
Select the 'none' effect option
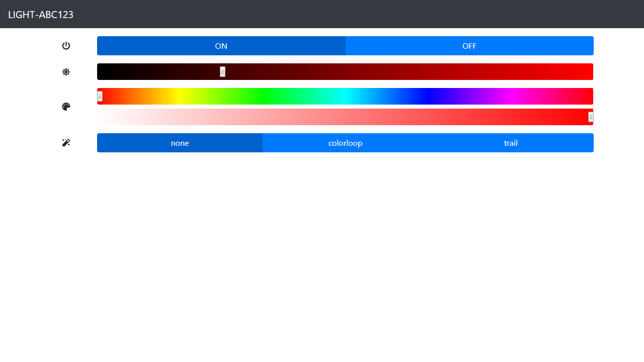(x=180, y=143)
